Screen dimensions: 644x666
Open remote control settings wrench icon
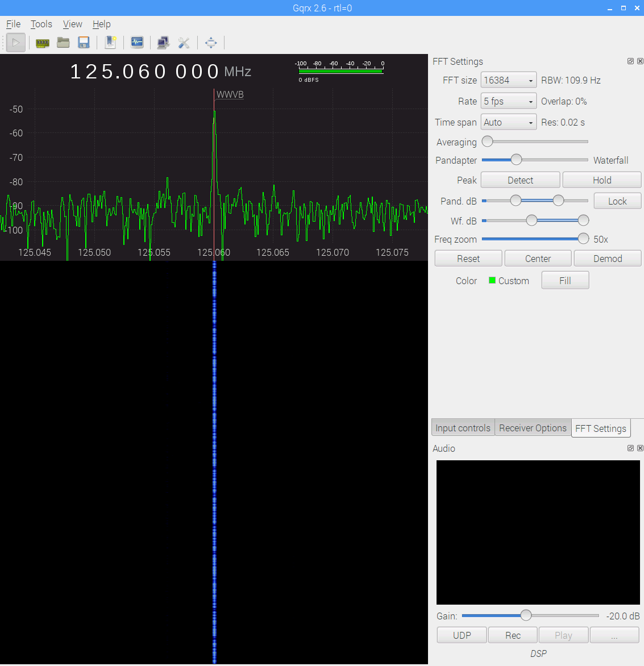[184, 43]
